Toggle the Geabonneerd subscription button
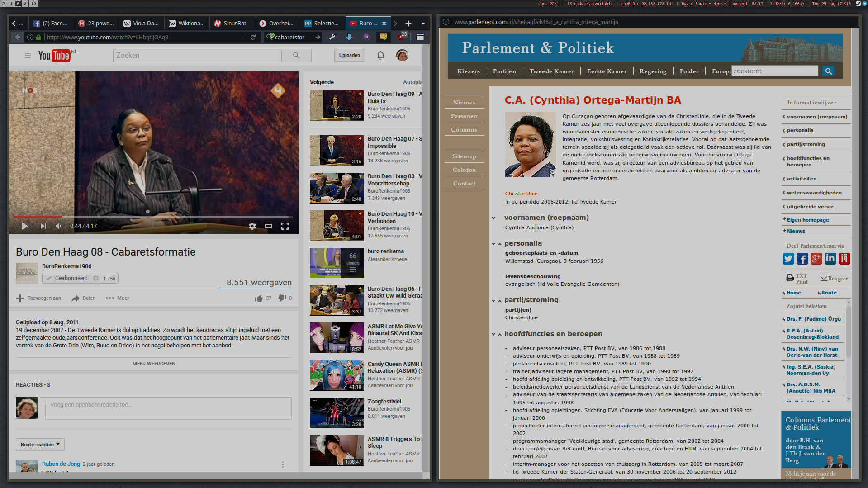868x488 pixels. pos(67,278)
